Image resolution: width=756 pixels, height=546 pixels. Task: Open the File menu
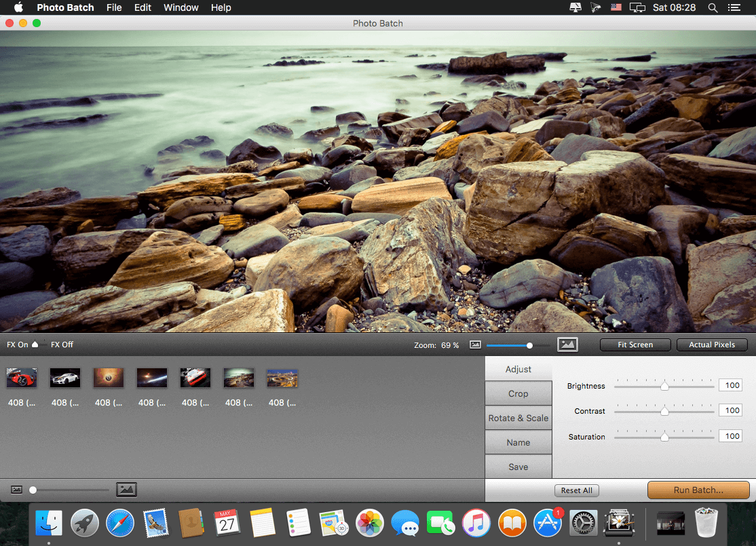(x=114, y=7)
